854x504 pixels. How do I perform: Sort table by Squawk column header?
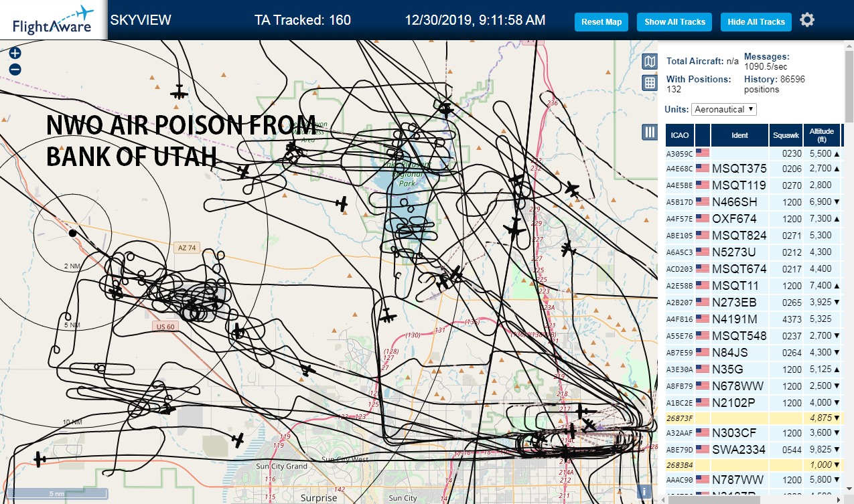point(786,135)
